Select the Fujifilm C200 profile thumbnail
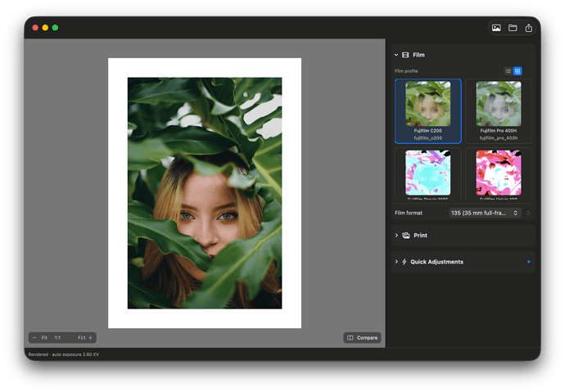 427,104
